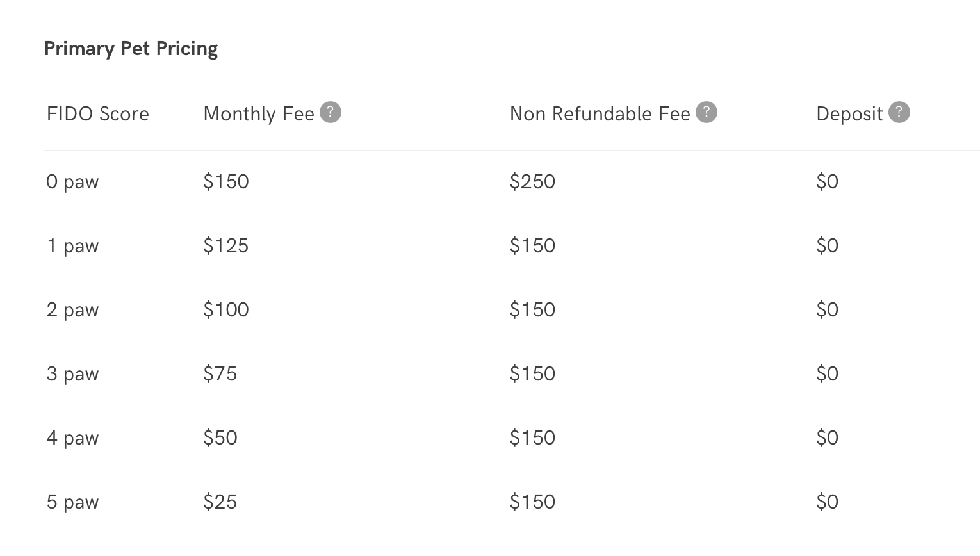Select the 1 paw row label
Viewport: 980px width, 556px height.
pyautogui.click(x=72, y=246)
